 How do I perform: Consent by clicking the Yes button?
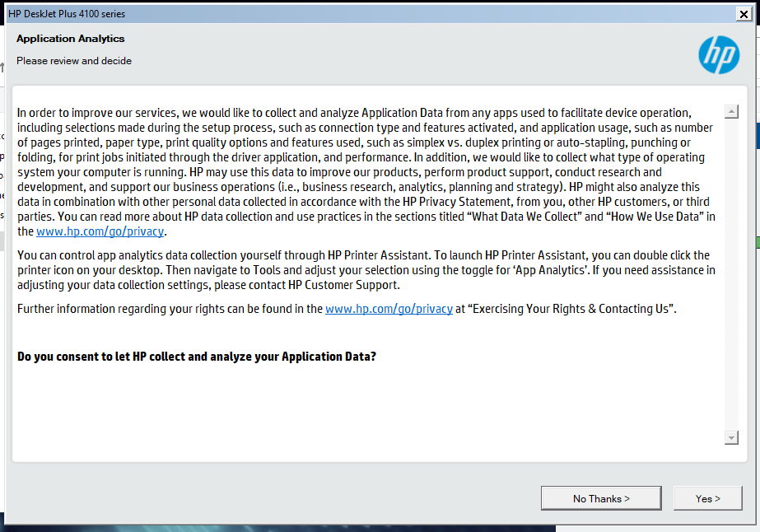[x=707, y=498]
